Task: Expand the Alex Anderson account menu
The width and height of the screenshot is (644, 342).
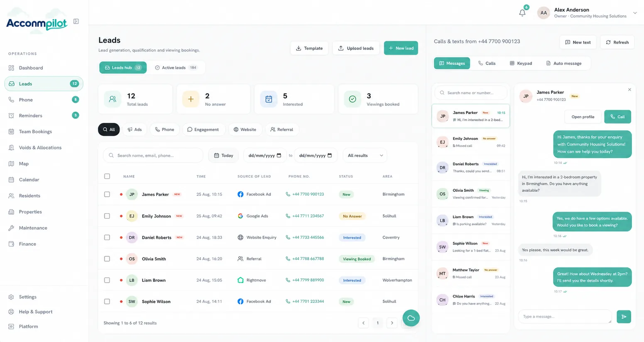Action: (x=635, y=13)
